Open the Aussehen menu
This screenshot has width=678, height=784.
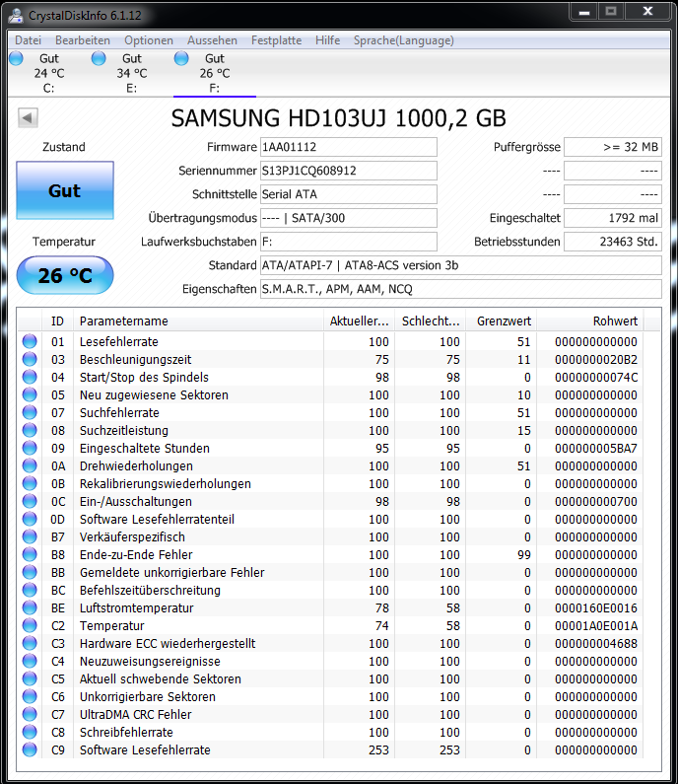[212, 40]
